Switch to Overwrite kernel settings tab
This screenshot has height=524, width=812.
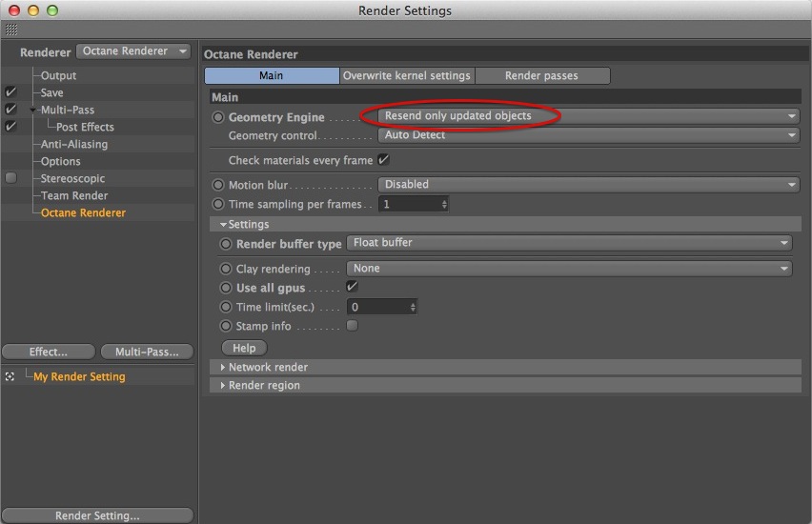click(407, 75)
